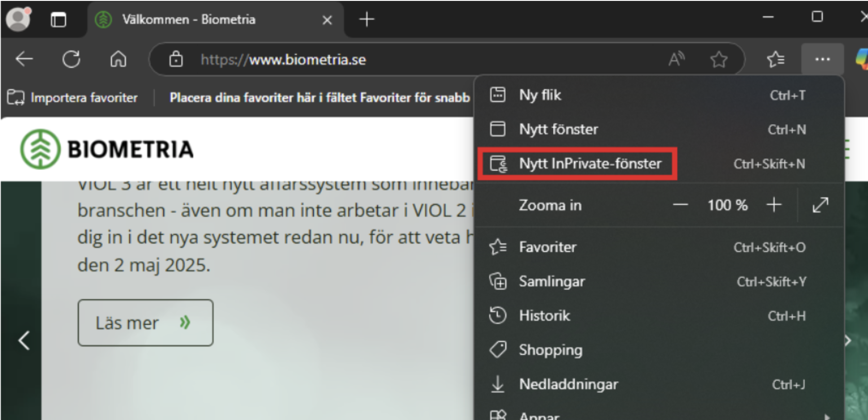View site information lock icon
The width and height of the screenshot is (868, 420).
point(176,59)
